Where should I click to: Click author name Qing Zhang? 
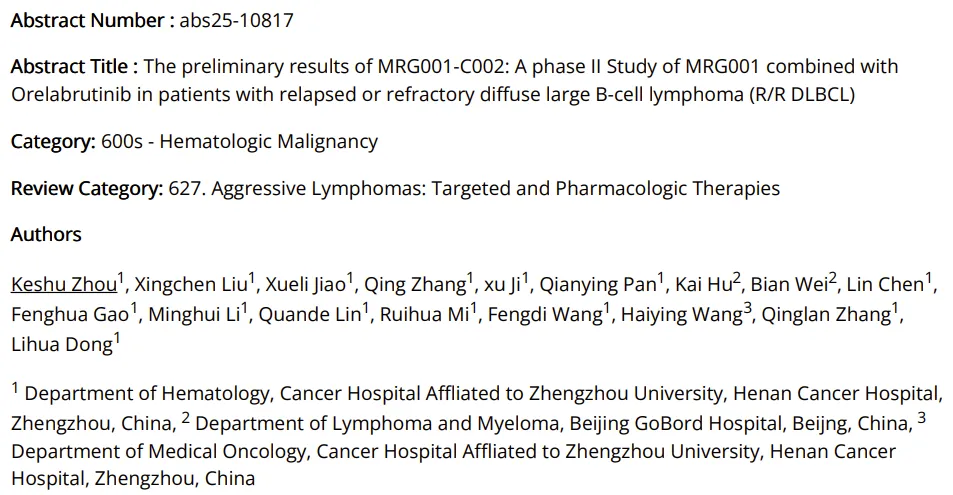pyautogui.click(x=413, y=285)
